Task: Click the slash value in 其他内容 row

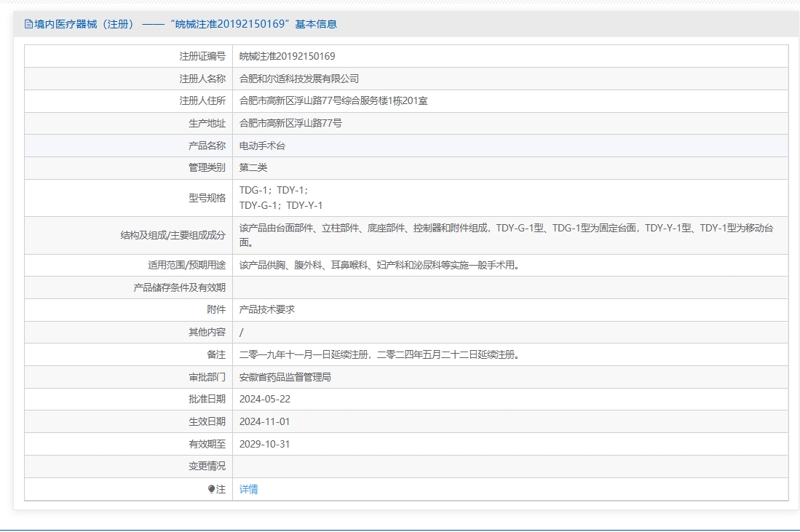Action: pos(242,332)
